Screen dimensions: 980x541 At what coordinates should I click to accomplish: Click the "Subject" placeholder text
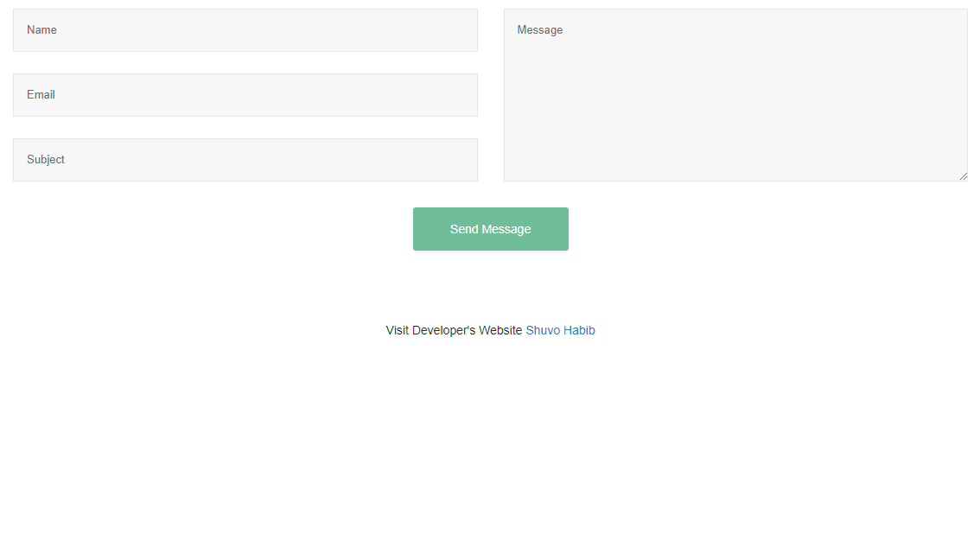pos(46,160)
